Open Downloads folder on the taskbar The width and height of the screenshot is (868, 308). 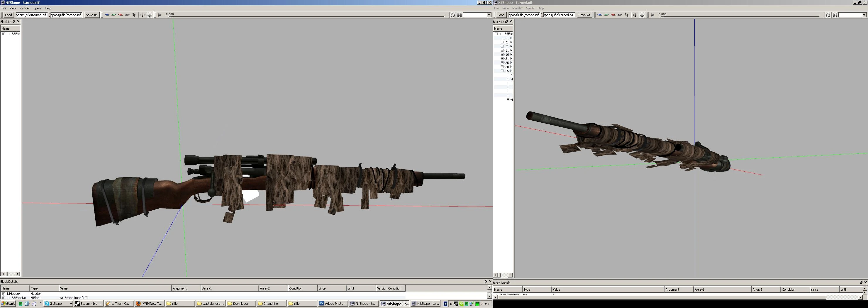pos(241,304)
